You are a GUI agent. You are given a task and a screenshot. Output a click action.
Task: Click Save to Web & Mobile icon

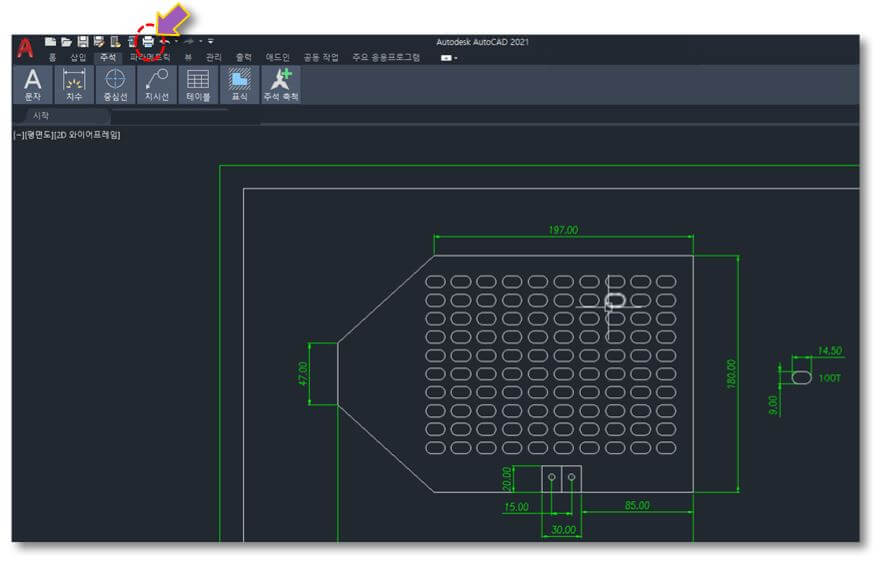pos(131,42)
